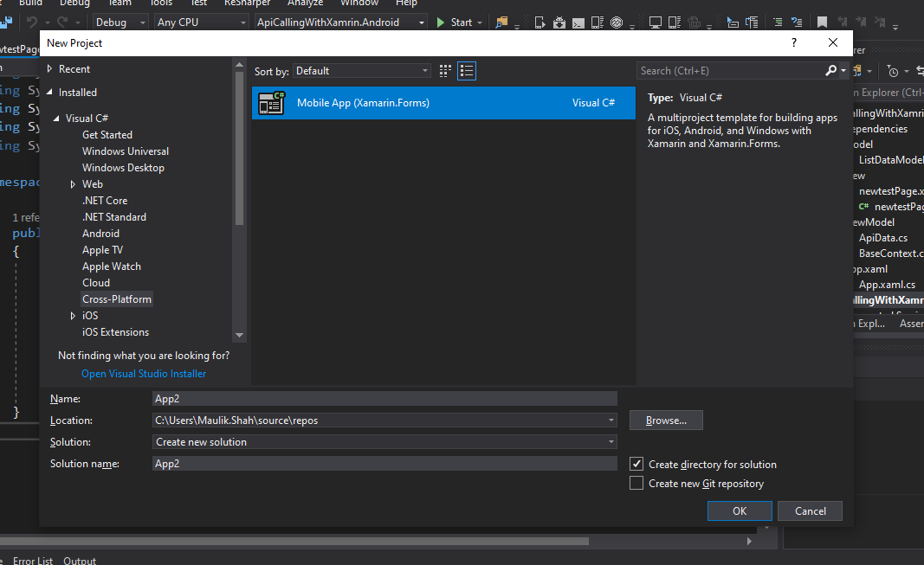Enable Create new Git repository

pyautogui.click(x=636, y=483)
